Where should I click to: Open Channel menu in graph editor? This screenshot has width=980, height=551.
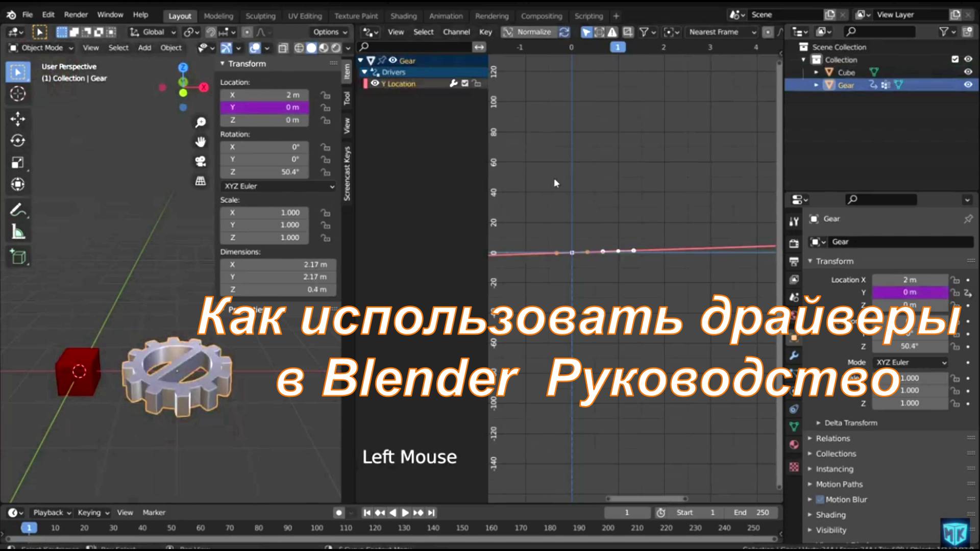point(456,32)
